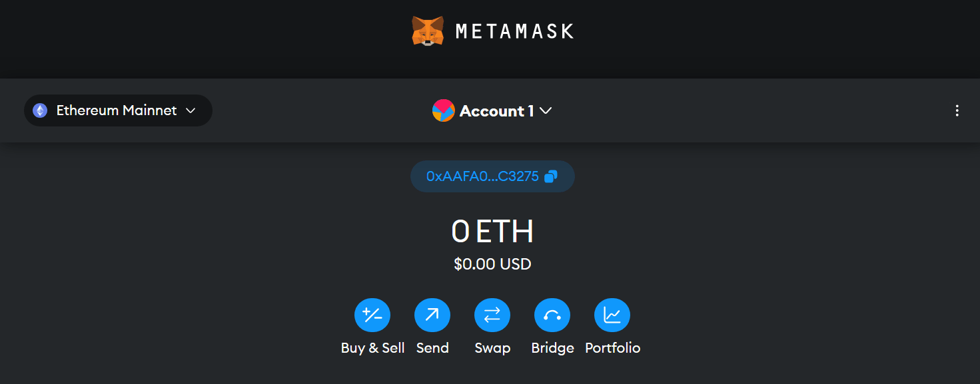Image resolution: width=980 pixels, height=384 pixels.
Task: Click the chevron beside Ethereum Mainnet
Action: click(190, 110)
